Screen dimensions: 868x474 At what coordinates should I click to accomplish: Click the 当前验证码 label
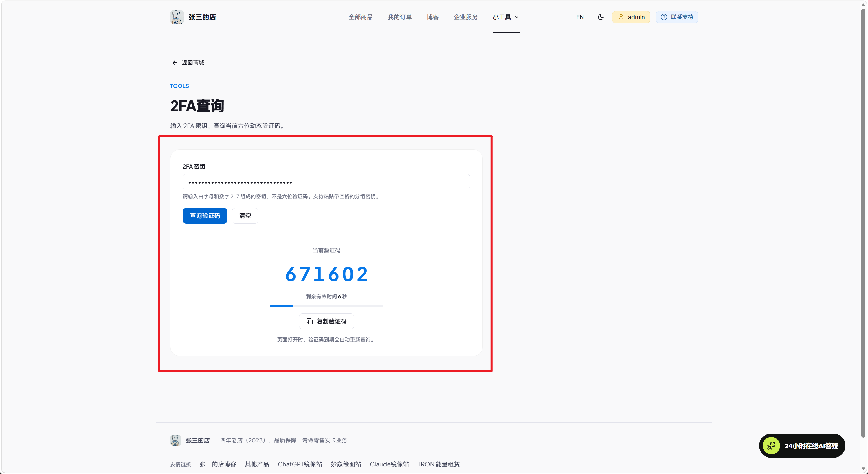pyautogui.click(x=326, y=250)
